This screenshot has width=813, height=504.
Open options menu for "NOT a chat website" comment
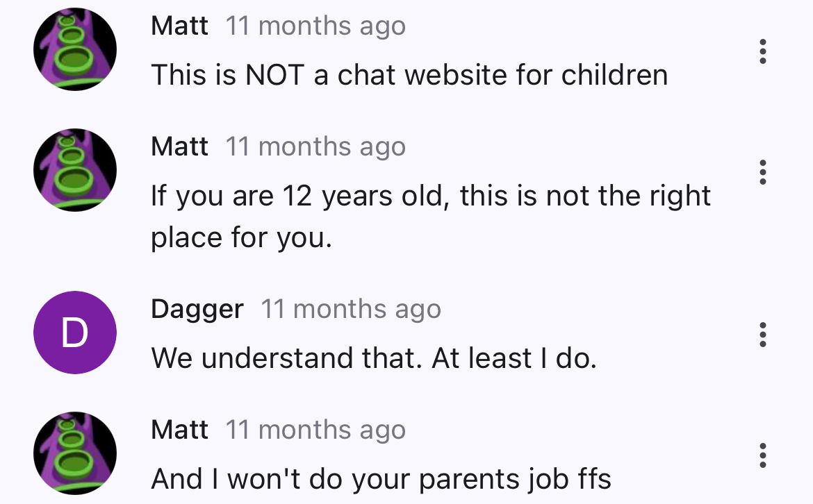763,51
